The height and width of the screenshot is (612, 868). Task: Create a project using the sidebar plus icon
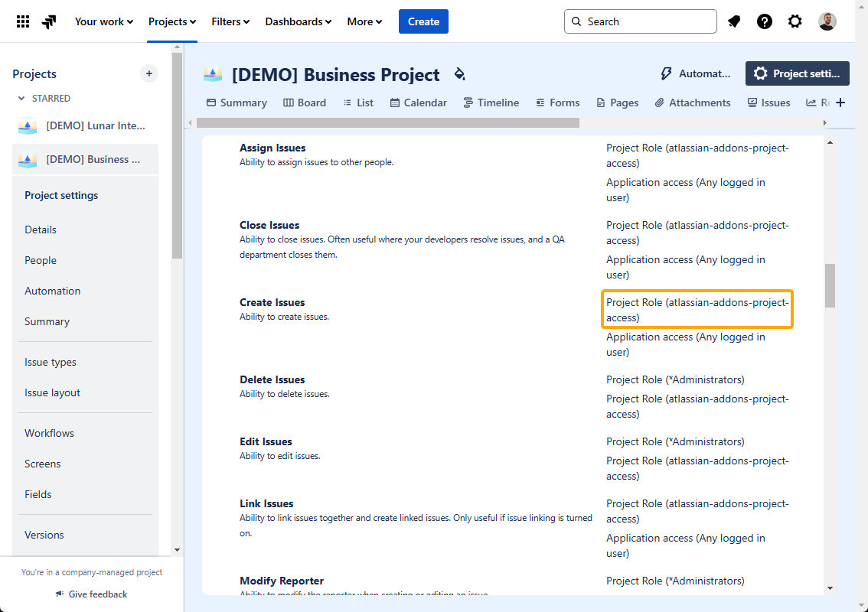148,73
